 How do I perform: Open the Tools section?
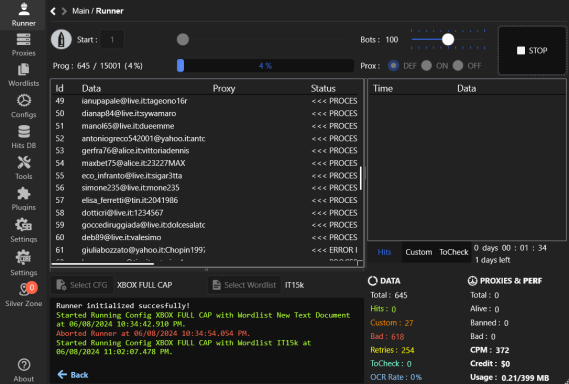click(x=24, y=168)
